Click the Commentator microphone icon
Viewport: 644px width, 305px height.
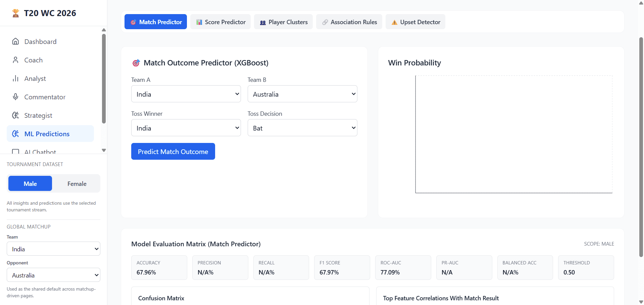pyautogui.click(x=15, y=97)
